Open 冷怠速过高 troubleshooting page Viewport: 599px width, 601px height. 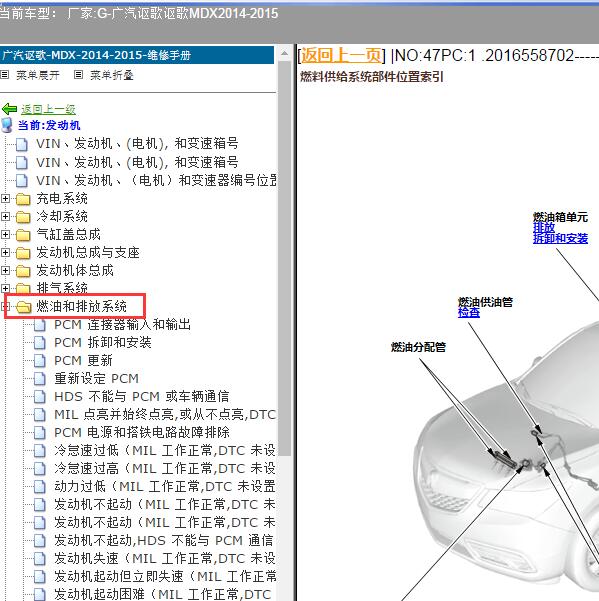[x=165, y=469]
